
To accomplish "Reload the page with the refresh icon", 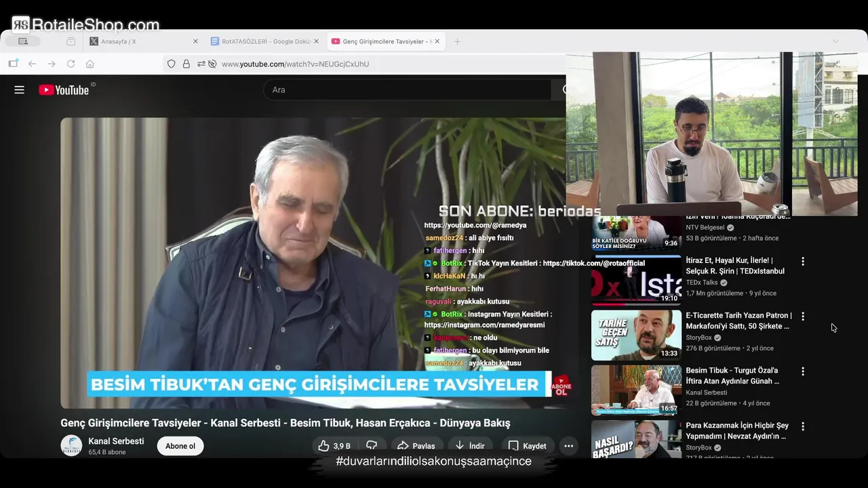I will 71,64.
